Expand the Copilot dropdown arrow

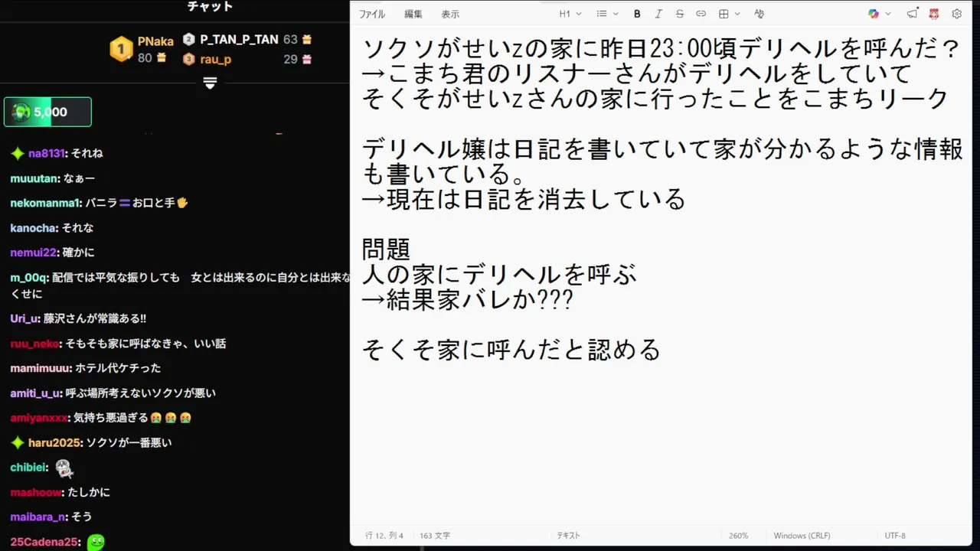tap(888, 14)
